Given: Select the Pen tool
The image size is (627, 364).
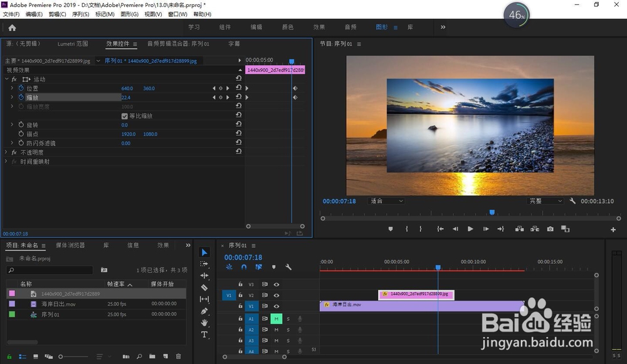Looking at the screenshot, I should pyautogui.click(x=204, y=311).
